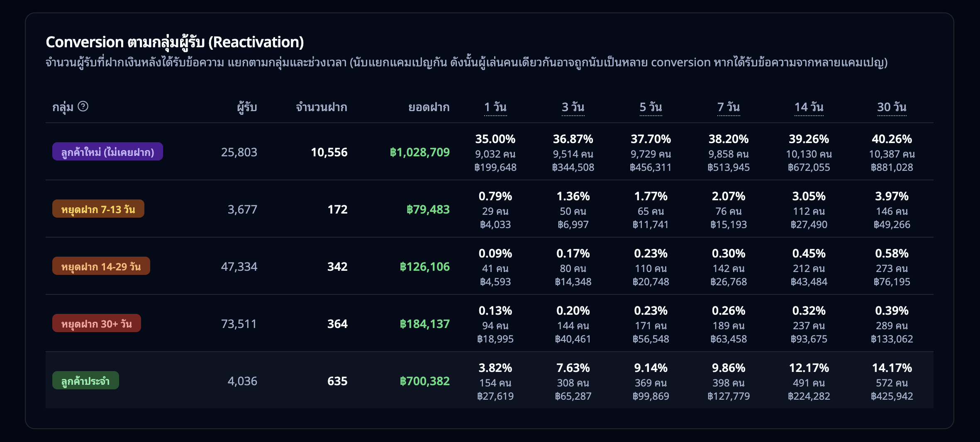Select the ลูกค้าใหม่ (ไม่เคยฝาก) purple badge
Screen dimensions: 980x442
[x=107, y=151]
